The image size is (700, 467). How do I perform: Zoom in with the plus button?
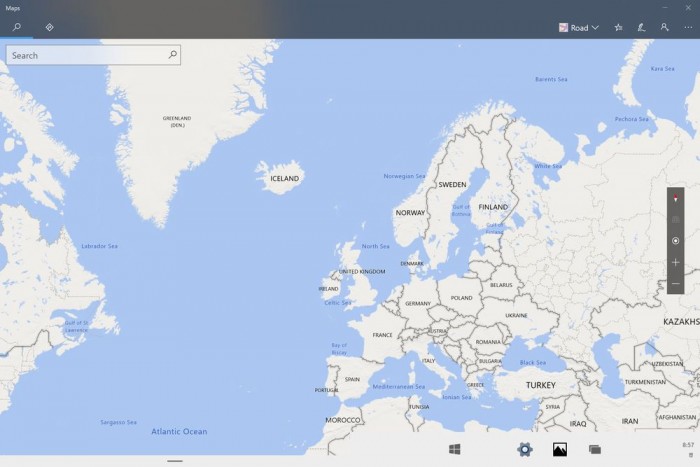click(x=675, y=262)
